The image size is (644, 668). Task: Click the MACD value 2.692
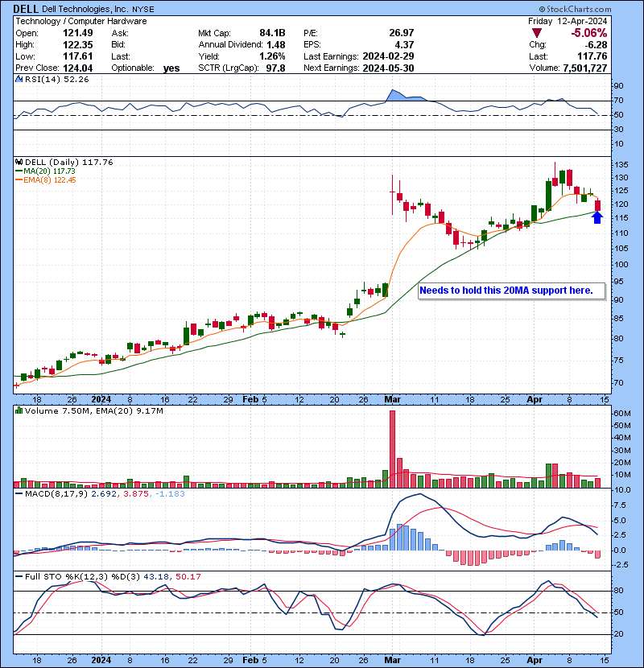[x=104, y=493]
